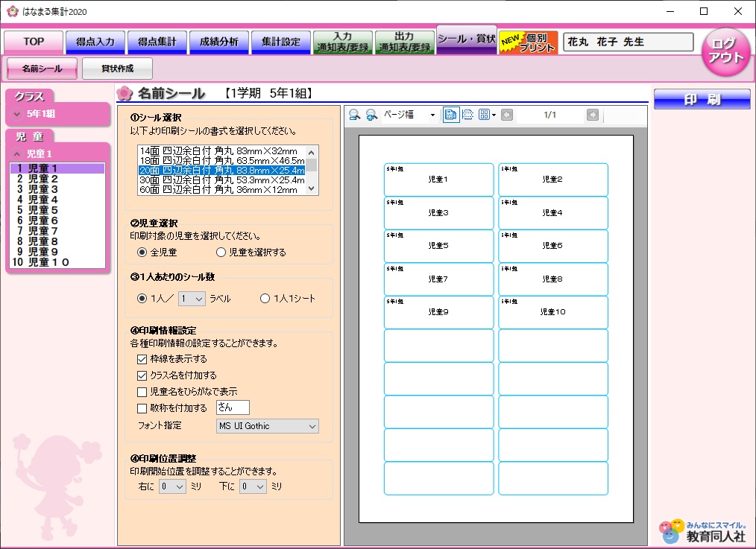Switch to the 成績分析 tab
Screen dimensions: 756x549
[219, 42]
